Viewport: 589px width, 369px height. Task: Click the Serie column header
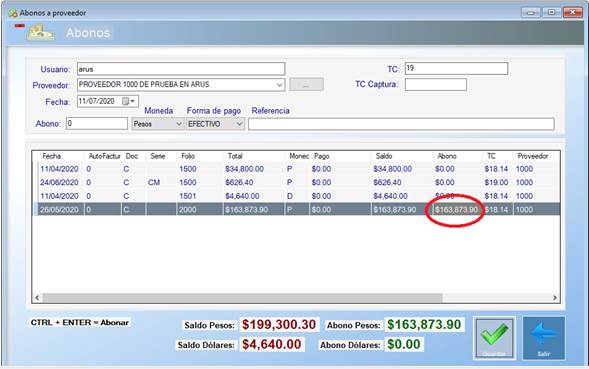158,156
